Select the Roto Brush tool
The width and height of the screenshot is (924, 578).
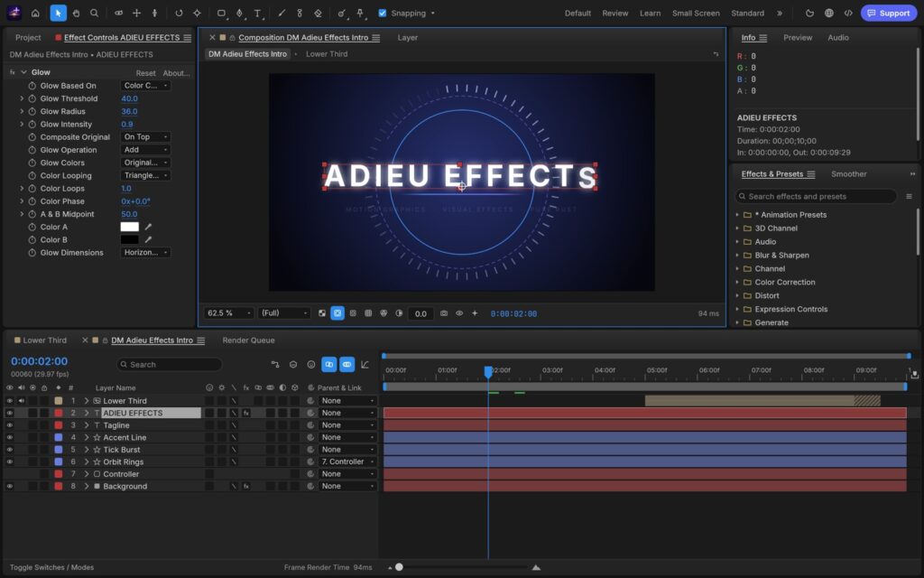(x=342, y=13)
